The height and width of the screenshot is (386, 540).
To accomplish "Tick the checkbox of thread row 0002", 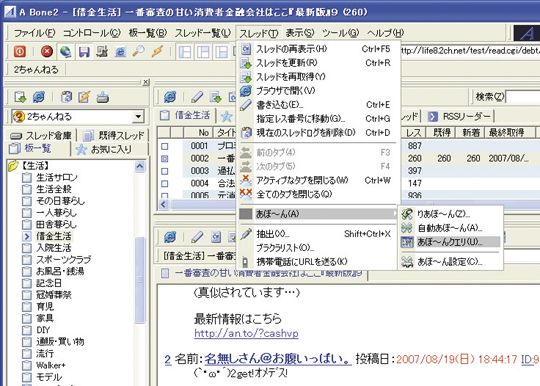I will coord(165,159).
